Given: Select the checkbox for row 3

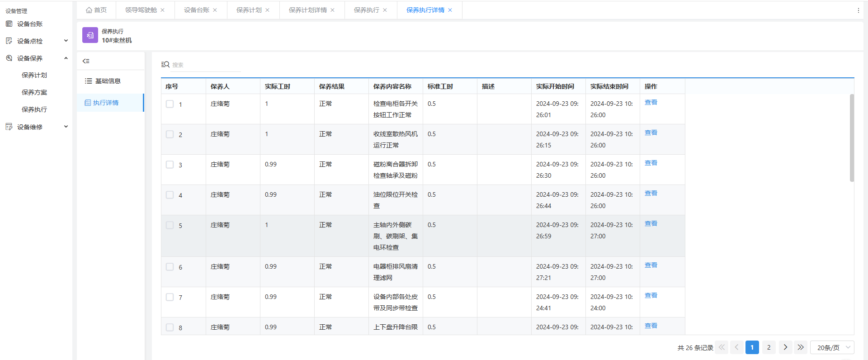Looking at the screenshot, I should coord(170,165).
